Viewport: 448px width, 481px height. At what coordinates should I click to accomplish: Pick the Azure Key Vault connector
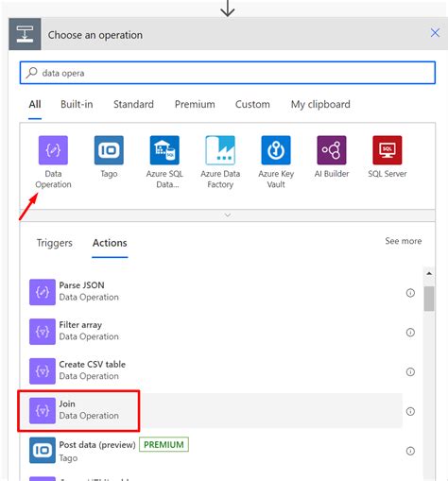pyautogui.click(x=276, y=150)
